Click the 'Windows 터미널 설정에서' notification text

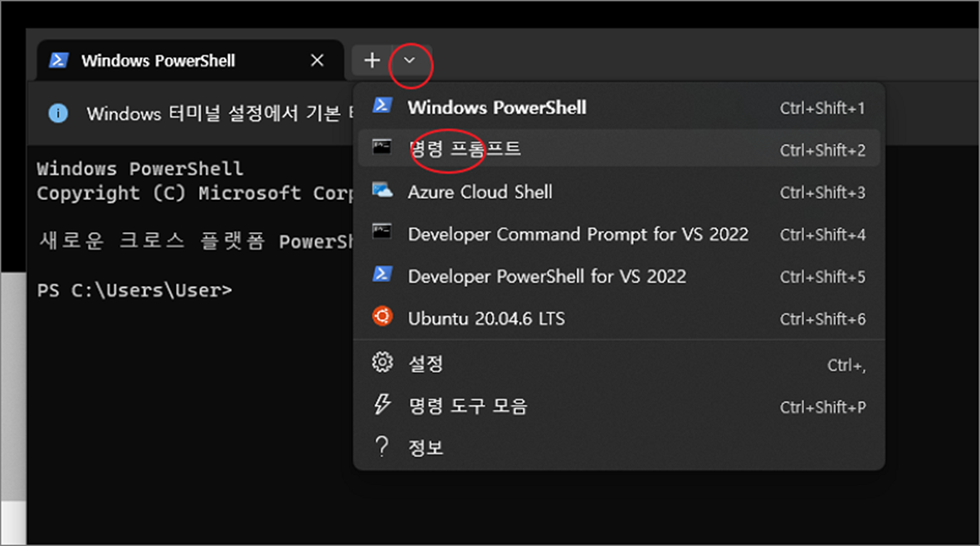point(220,113)
